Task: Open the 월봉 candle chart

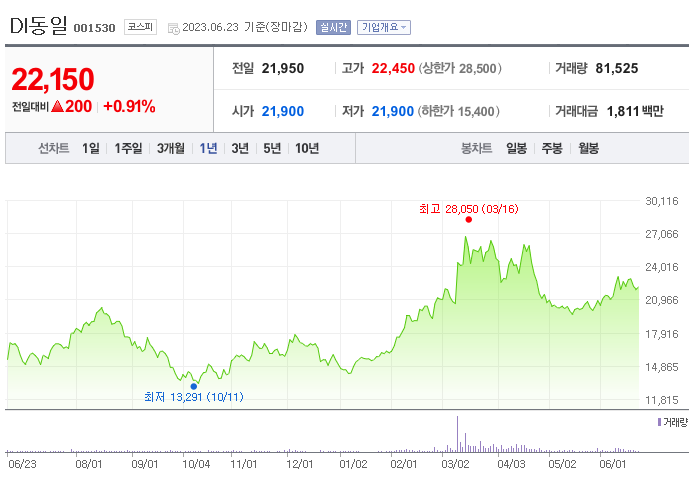Action: pos(588,148)
